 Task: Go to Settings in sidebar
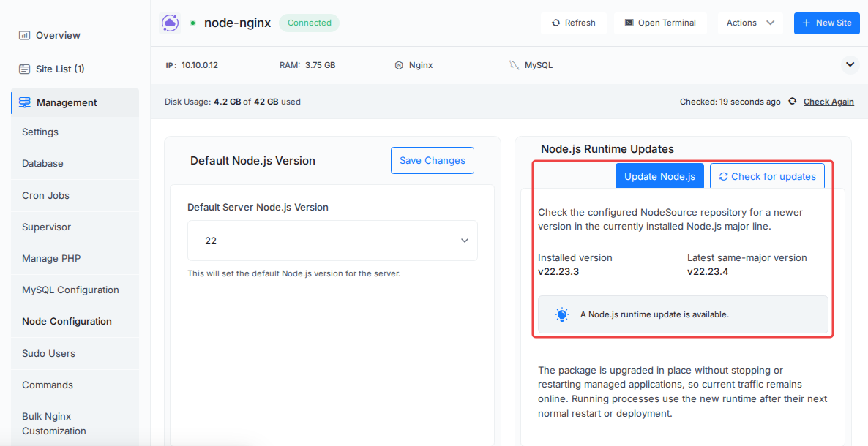click(x=75, y=132)
